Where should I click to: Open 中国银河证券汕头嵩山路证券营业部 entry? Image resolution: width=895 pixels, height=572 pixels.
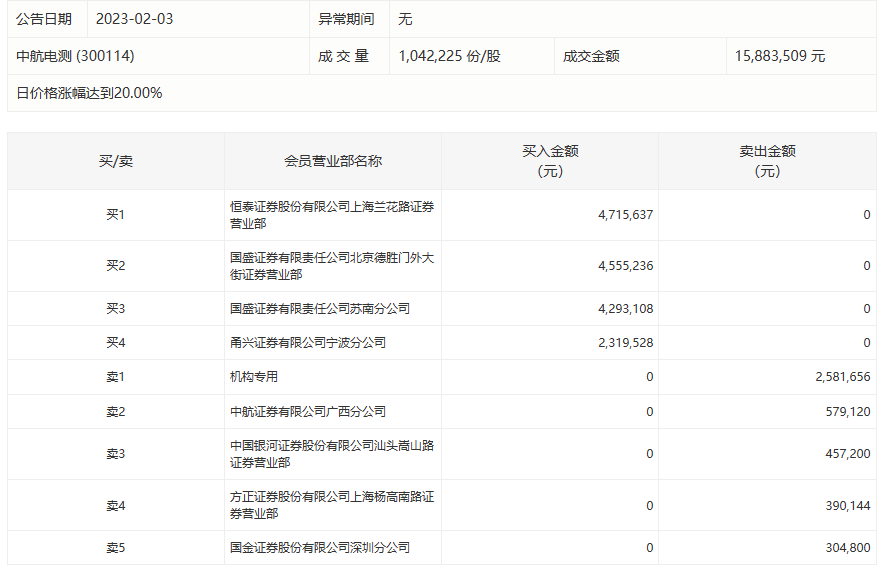click(x=332, y=454)
